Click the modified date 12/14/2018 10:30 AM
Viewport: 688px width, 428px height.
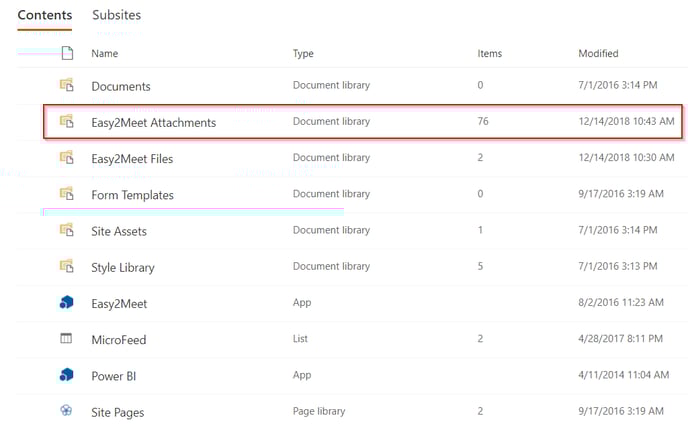(x=627, y=157)
